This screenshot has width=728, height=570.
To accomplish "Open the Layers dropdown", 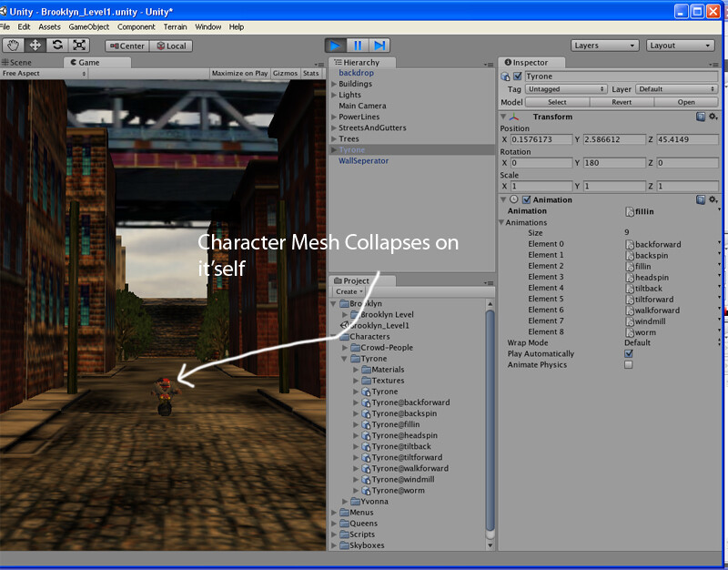I will tap(604, 44).
